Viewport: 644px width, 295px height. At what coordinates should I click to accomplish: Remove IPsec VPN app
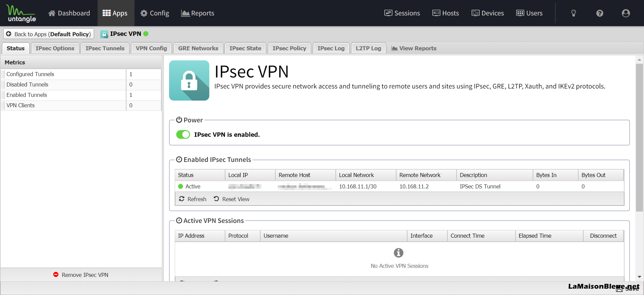81,275
